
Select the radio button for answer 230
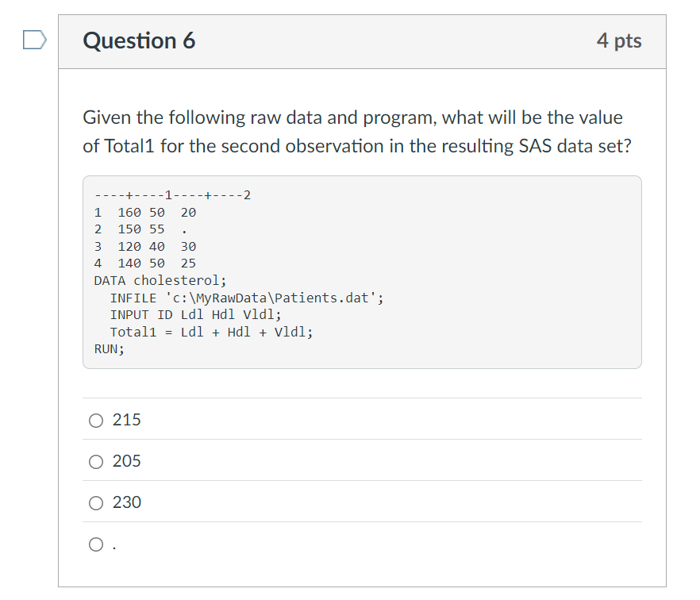tap(94, 502)
